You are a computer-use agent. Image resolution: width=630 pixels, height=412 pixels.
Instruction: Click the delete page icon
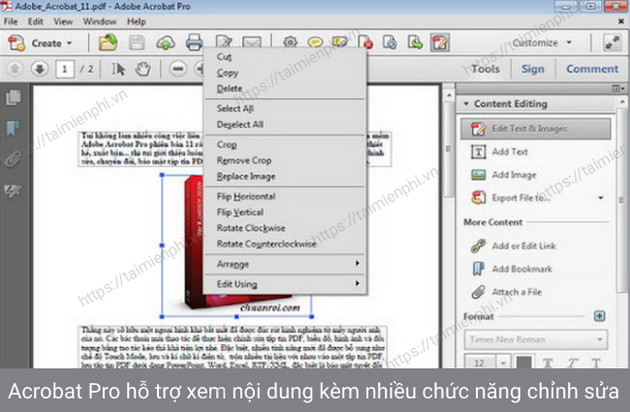pos(365,42)
